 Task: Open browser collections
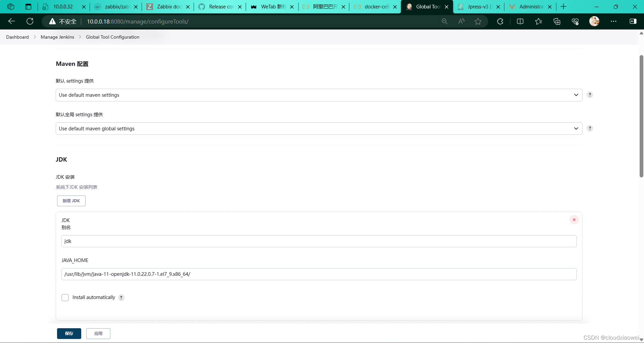pos(557,21)
